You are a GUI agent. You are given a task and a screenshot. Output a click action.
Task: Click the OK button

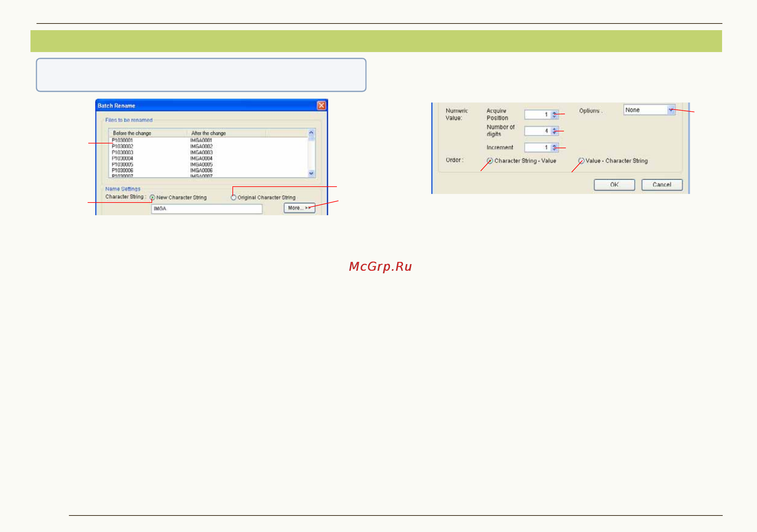pyautogui.click(x=614, y=185)
